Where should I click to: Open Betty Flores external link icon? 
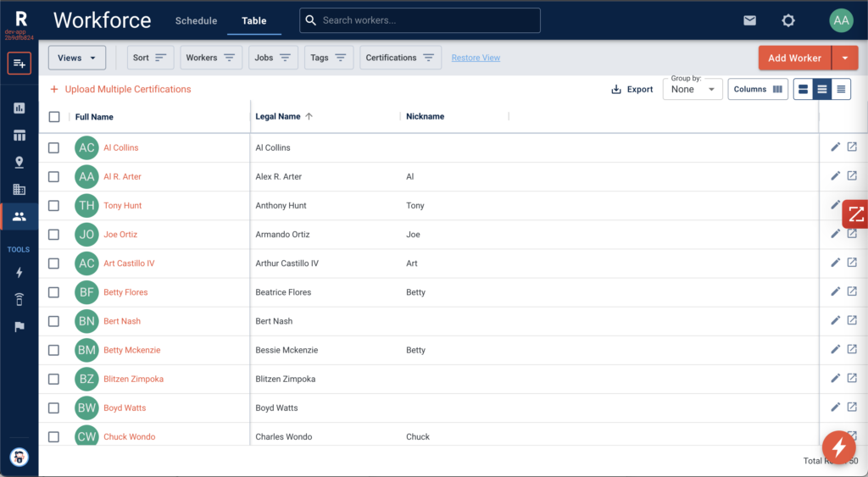tap(852, 291)
